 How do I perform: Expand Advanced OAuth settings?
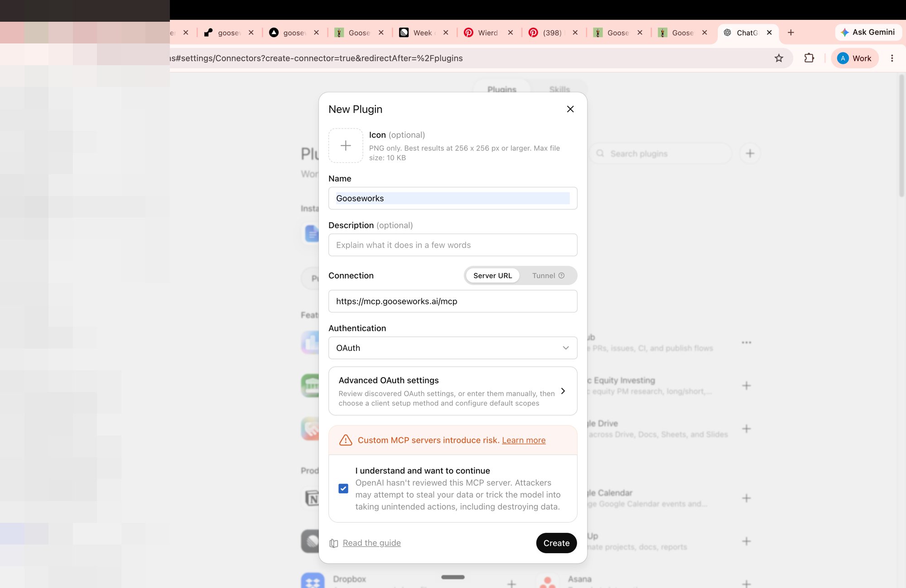click(x=453, y=391)
